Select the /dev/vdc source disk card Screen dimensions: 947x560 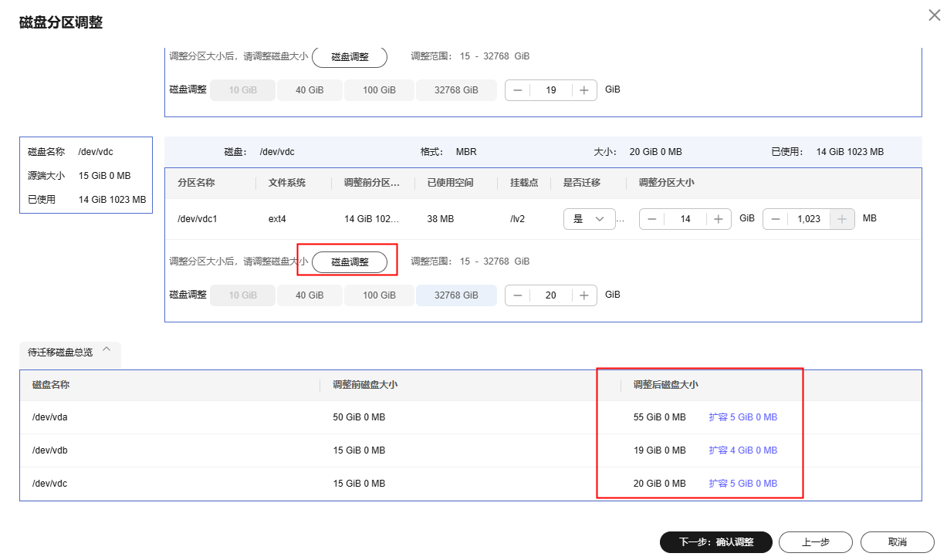(x=86, y=176)
